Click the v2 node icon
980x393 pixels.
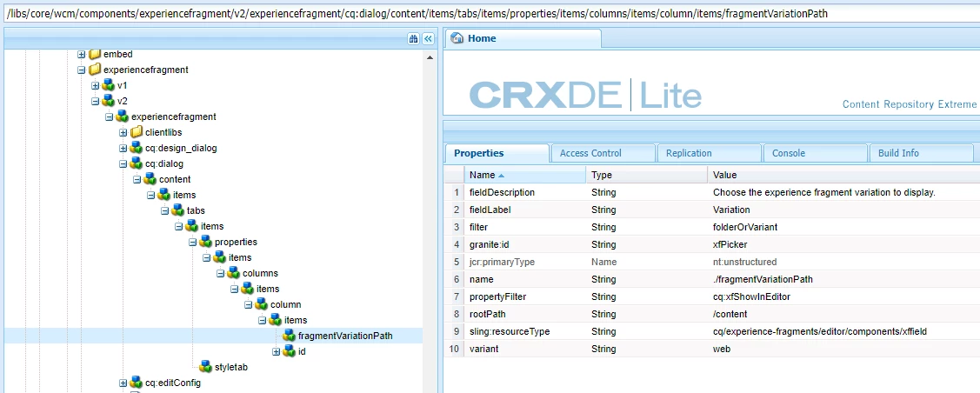pyautogui.click(x=109, y=101)
